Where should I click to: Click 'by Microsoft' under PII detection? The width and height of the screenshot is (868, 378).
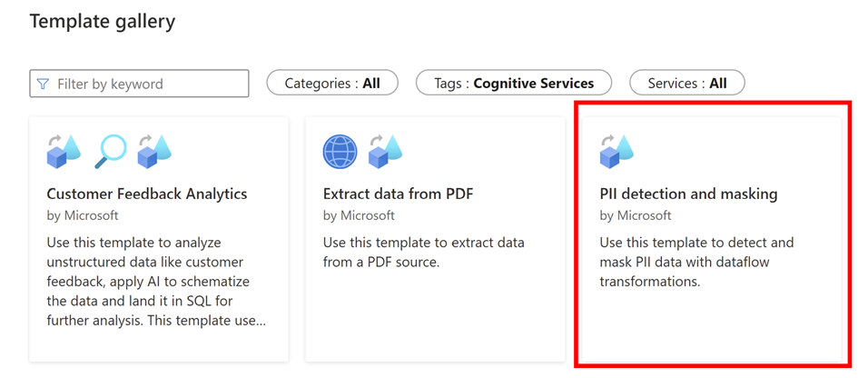[636, 215]
